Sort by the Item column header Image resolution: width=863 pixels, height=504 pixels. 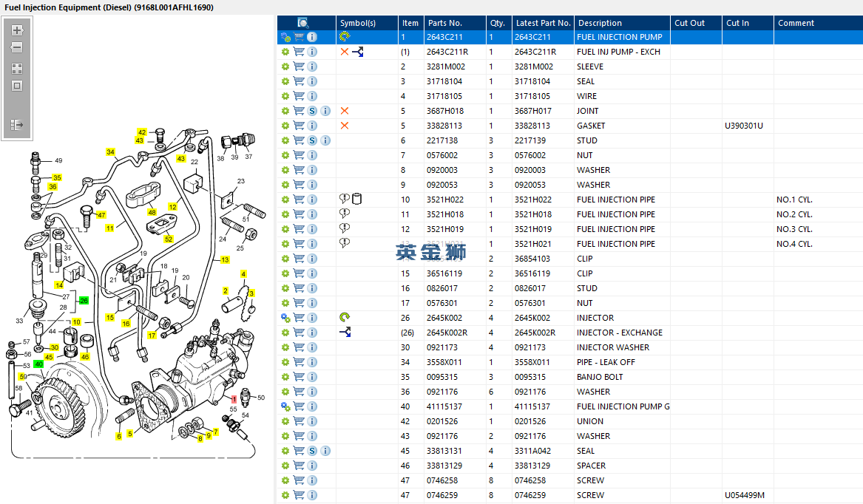pos(410,23)
